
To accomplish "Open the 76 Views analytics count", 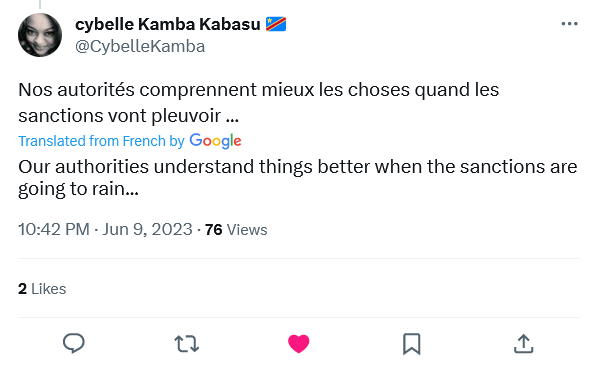I will (x=236, y=230).
